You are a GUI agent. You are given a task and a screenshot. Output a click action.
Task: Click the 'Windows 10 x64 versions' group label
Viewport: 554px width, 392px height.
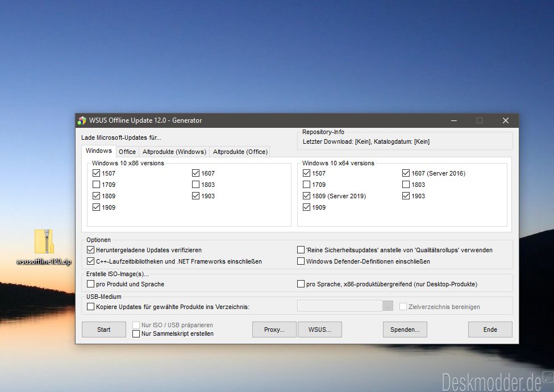[338, 163]
